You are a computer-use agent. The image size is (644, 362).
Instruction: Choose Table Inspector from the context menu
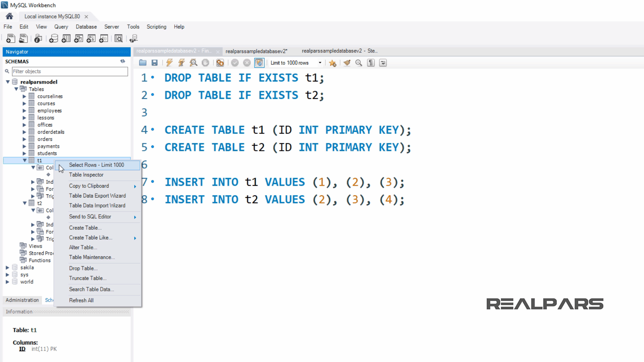(86, 175)
